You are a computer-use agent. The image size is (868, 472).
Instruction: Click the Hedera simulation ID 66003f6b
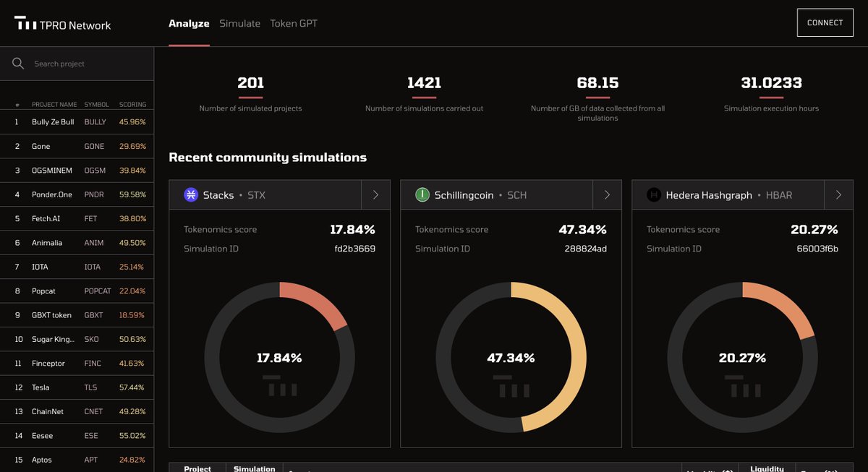(817, 249)
